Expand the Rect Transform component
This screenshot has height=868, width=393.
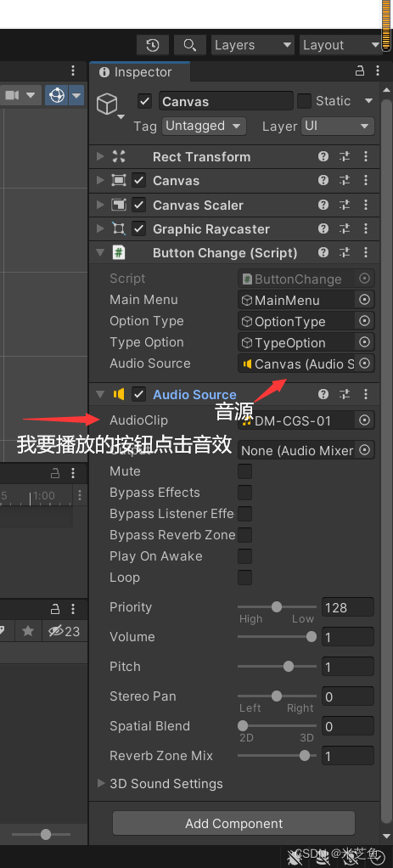click(100, 156)
